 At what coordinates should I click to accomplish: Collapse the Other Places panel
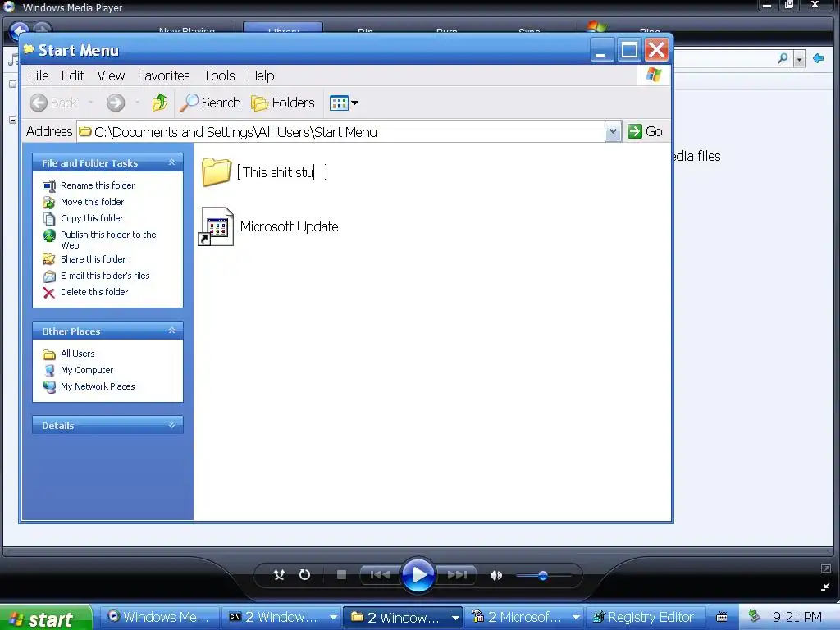[171, 331]
